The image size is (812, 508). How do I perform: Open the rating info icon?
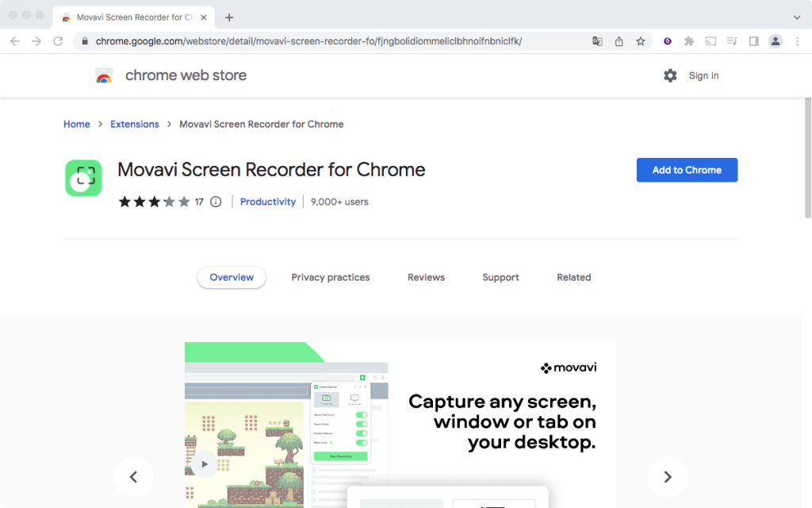click(x=216, y=202)
